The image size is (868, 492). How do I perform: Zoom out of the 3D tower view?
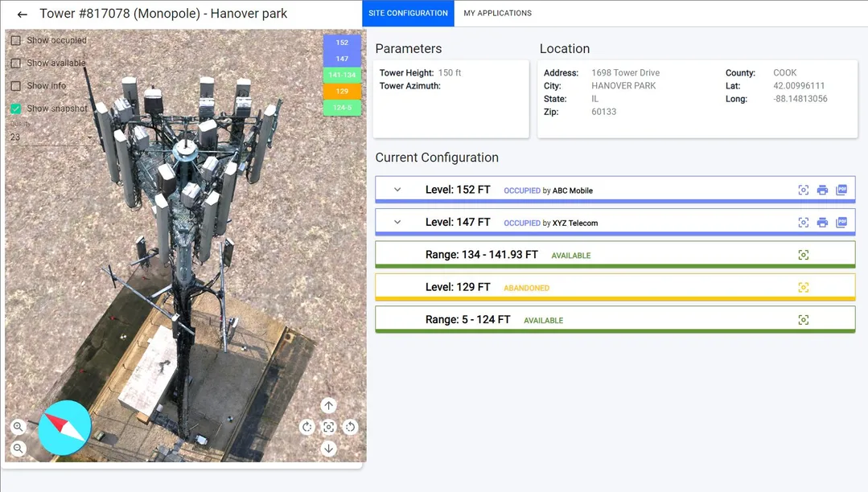tap(19, 449)
